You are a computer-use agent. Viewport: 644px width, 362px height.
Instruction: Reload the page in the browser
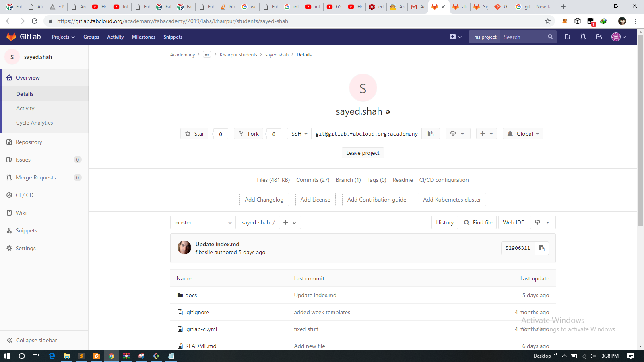[35, 21]
